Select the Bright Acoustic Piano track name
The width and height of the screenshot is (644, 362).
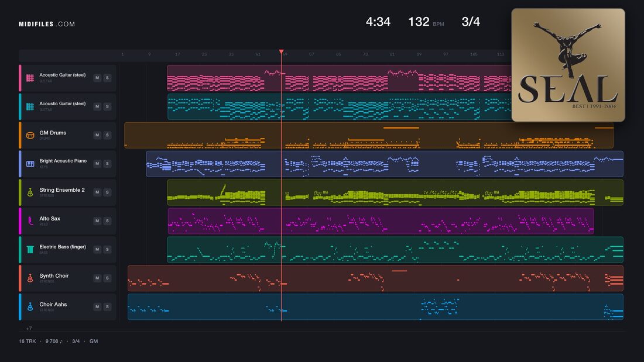click(x=63, y=161)
